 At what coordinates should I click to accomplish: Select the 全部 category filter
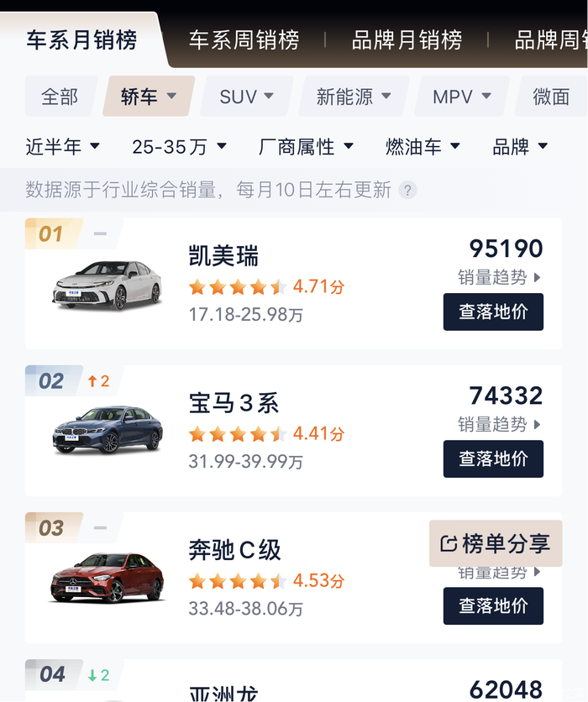(x=60, y=97)
